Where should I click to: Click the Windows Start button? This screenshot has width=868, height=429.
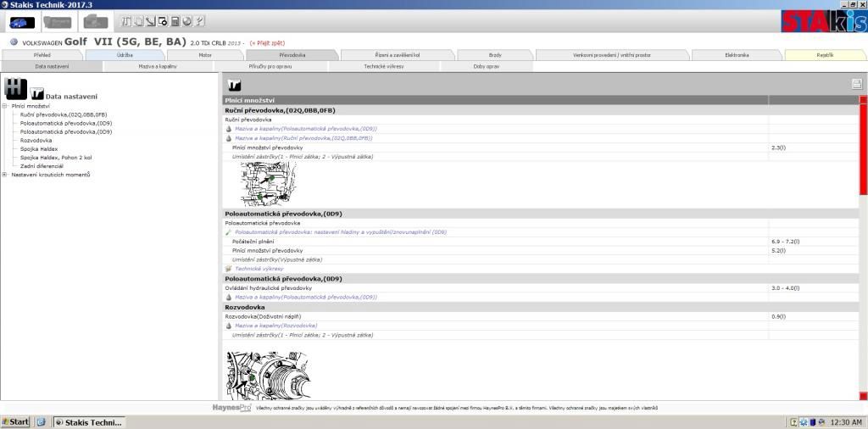pos(16,421)
